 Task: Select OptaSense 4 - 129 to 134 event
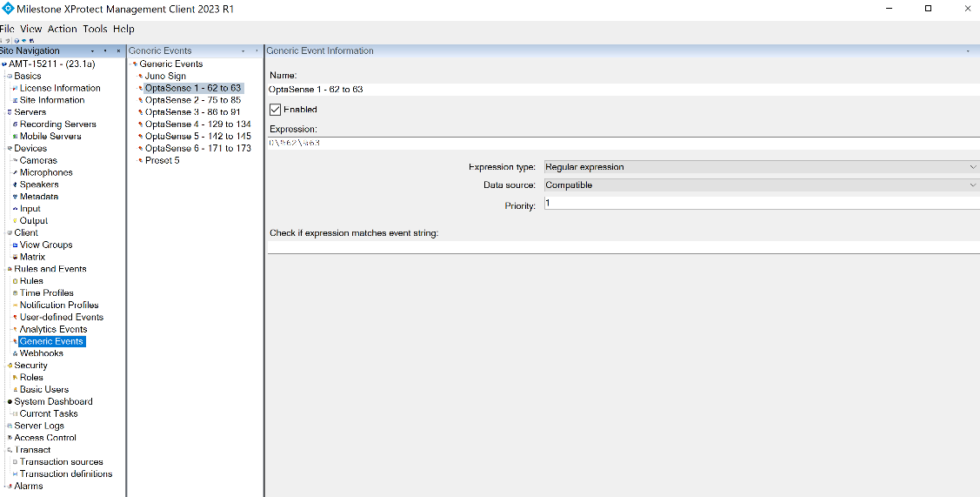point(197,124)
